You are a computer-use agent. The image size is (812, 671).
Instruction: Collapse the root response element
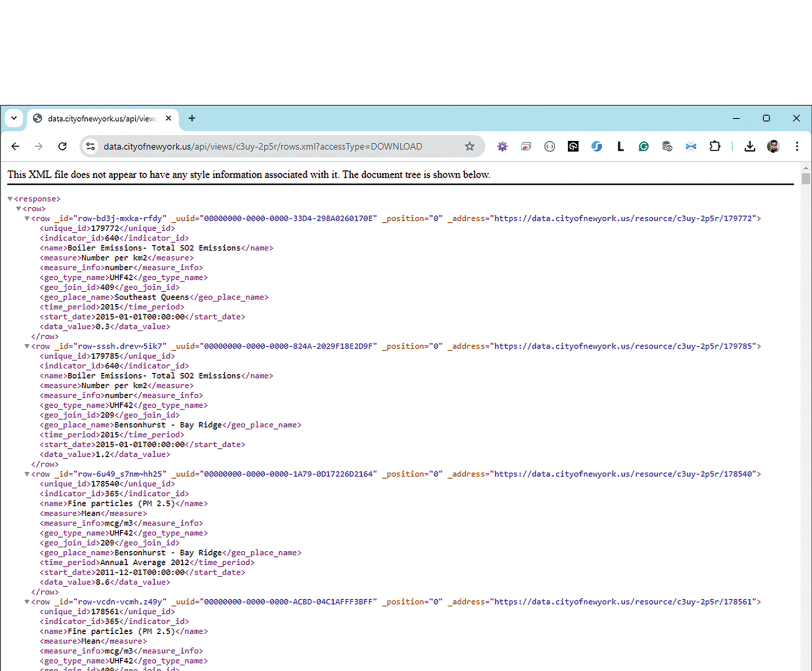click(10, 199)
